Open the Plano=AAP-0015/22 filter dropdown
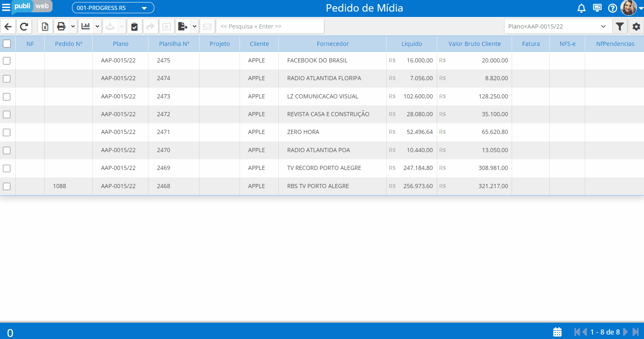 pyautogui.click(x=558, y=26)
